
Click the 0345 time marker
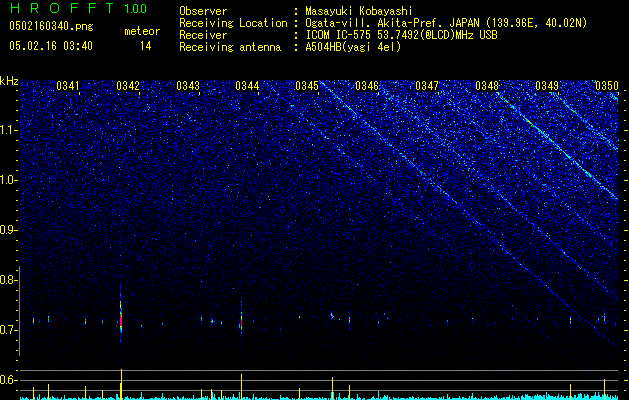307,86
